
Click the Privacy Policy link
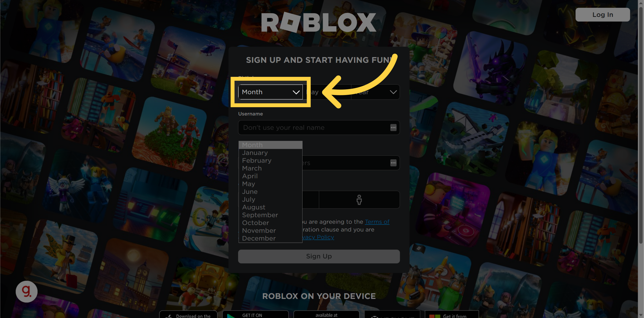coord(318,237)
